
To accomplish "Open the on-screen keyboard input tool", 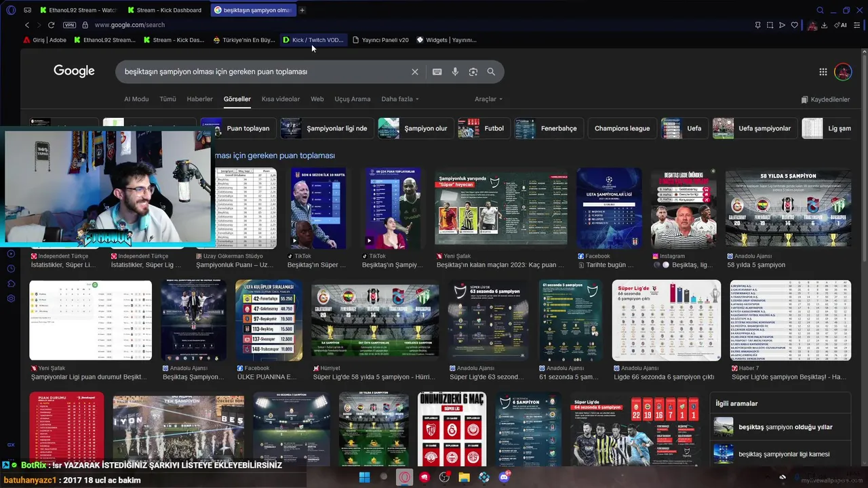I will tap(437, 72).
